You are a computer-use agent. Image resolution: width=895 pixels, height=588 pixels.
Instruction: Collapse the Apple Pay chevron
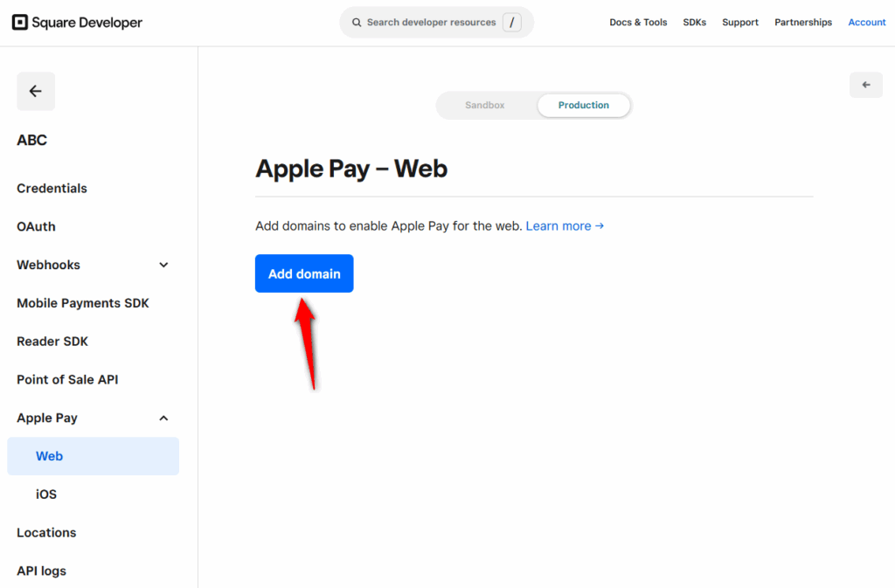tap(163, 418)
